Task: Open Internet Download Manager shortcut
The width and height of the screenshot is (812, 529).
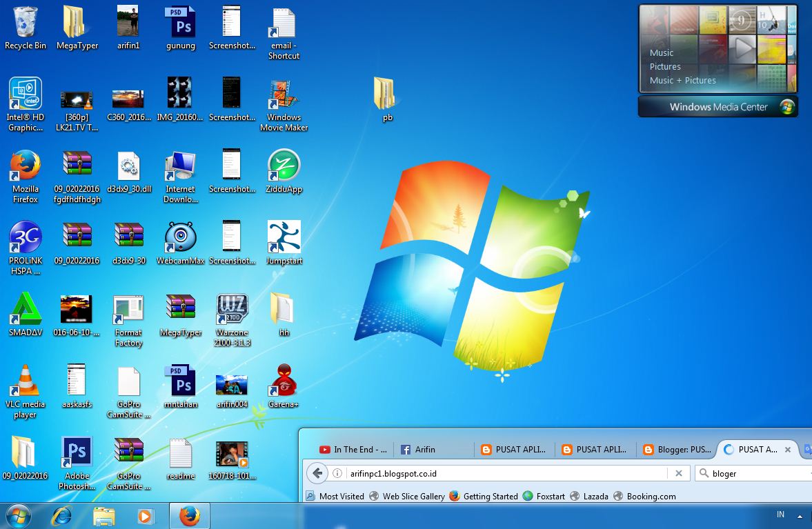Action: point(180,166)
